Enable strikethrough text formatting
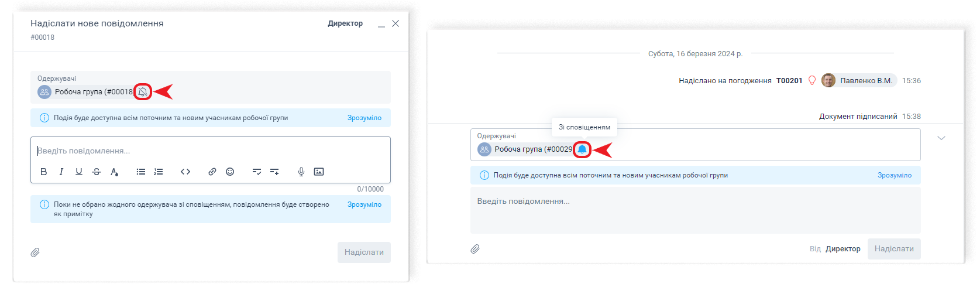The height and width of the screenshot is (297, 980). [97, 172]
